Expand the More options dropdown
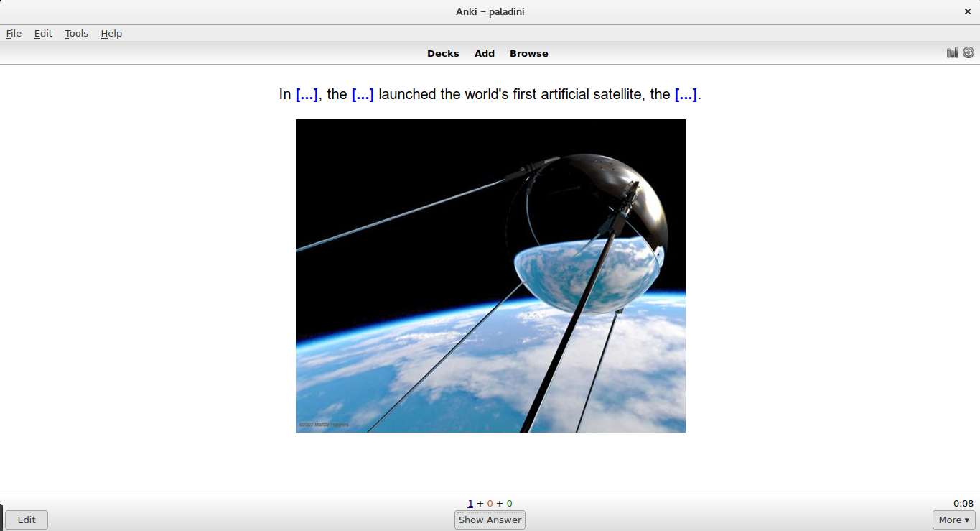This screenshot has width=980, height=531. [x=953, y=520]
